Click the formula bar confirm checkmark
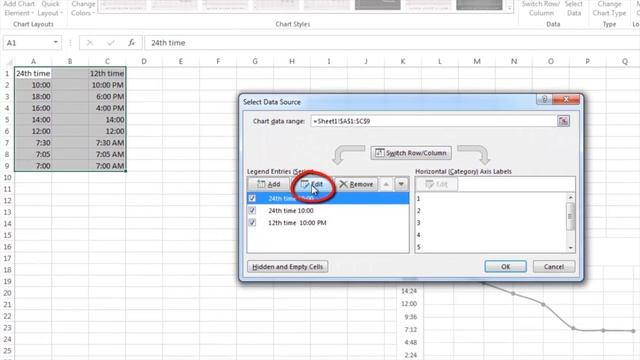 111,42
